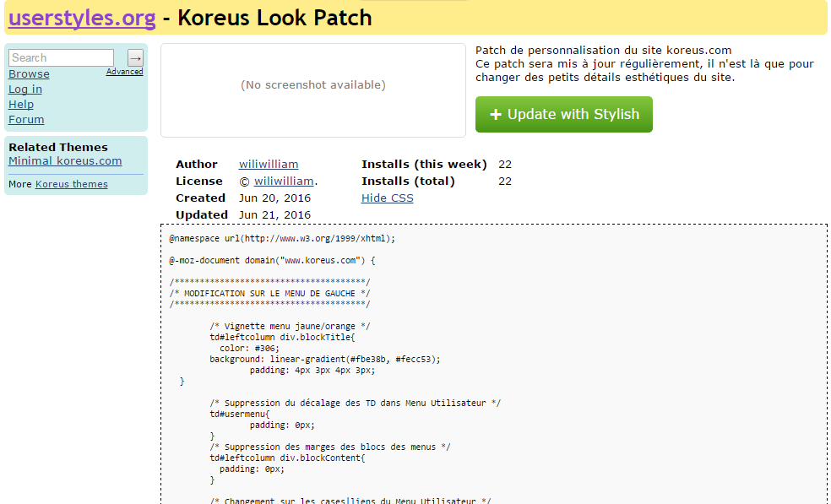Click the search arrow submit button
Screen dimensions: 831x504
(135, 57)
